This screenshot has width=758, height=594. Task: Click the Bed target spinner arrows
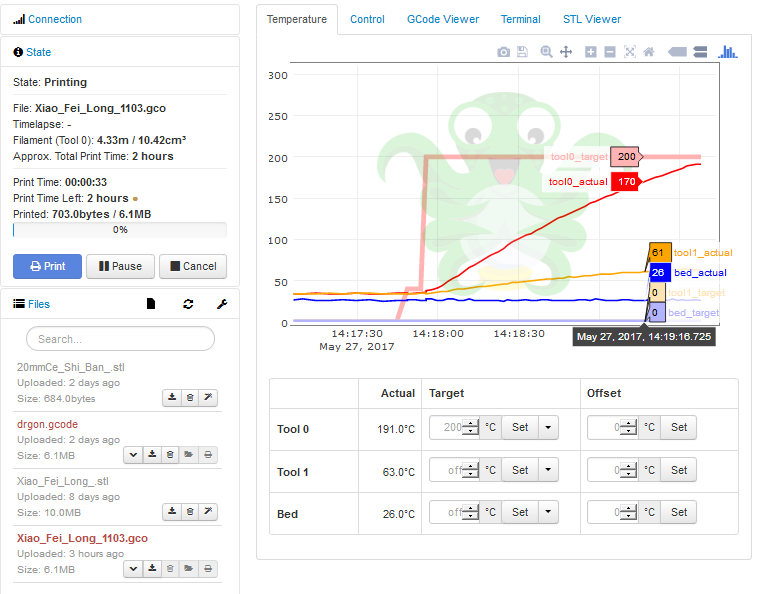pyautogui.click(x=470, y=512)
